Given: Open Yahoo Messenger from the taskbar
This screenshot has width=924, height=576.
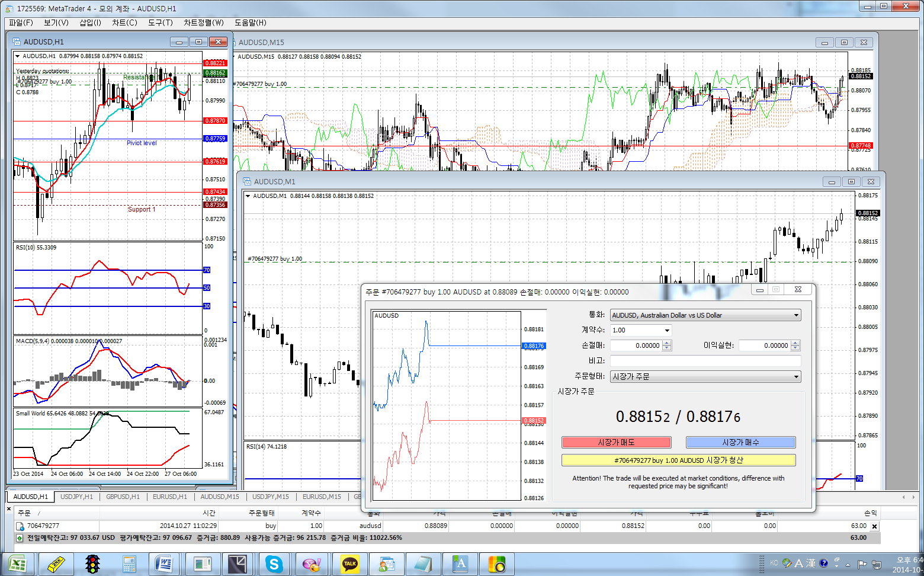Looking at the screenshot, I should point(312,564).
